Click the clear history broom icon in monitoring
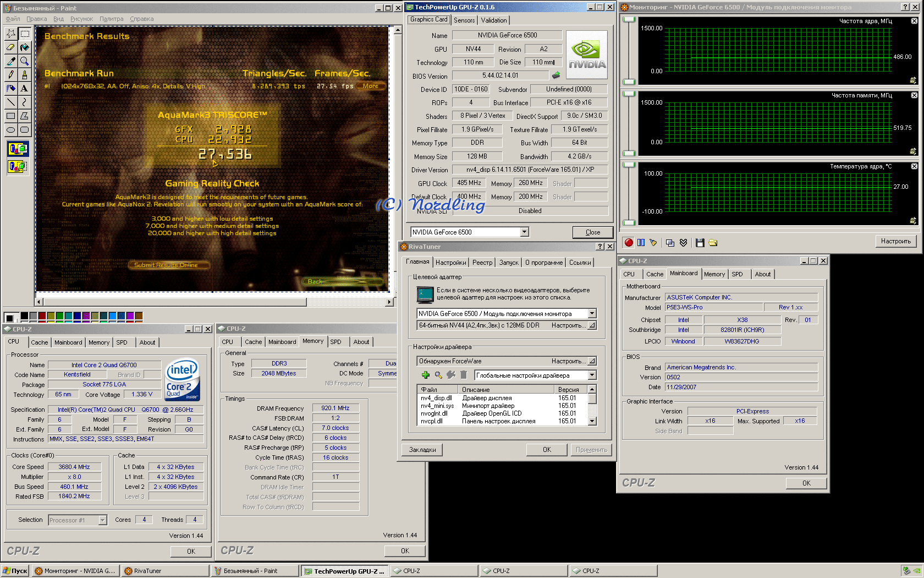This screenshot has width=924, height=578. (x=653, y=243)
